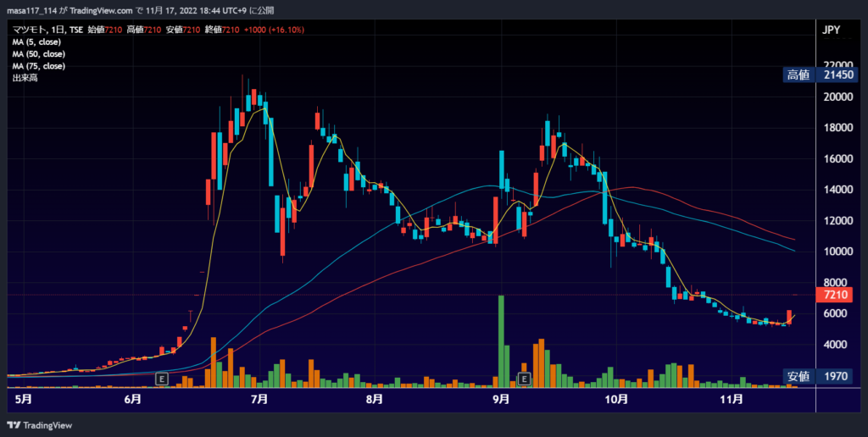Click the 終値7210 close value
Screen dimensions: 868x437
[222, 30]
